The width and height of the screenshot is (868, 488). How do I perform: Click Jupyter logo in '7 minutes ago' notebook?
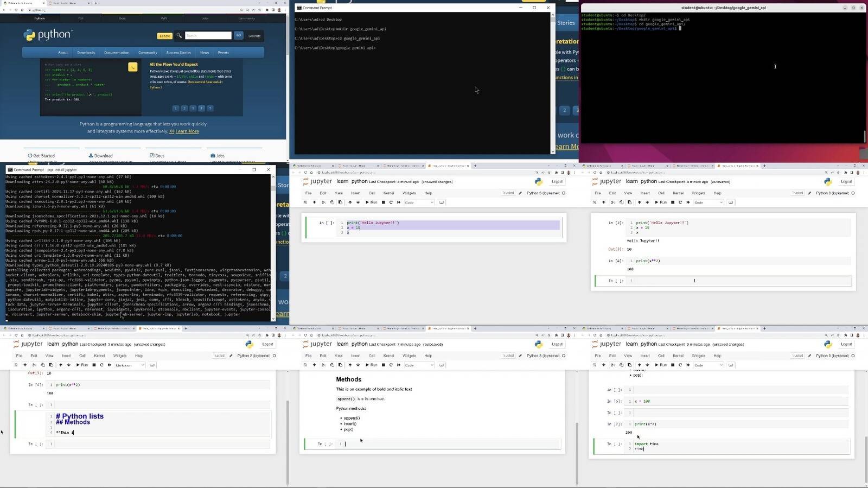pos(317,344)
